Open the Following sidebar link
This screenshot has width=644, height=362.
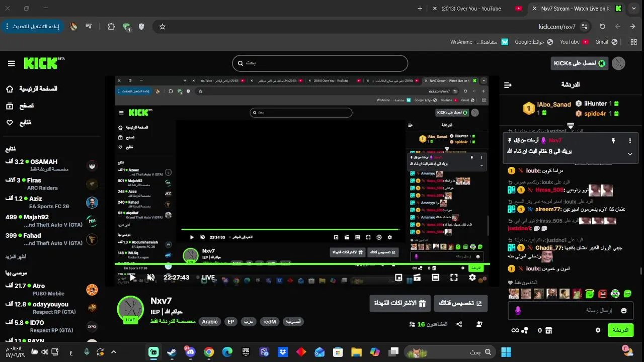click(x=19, y=122)
